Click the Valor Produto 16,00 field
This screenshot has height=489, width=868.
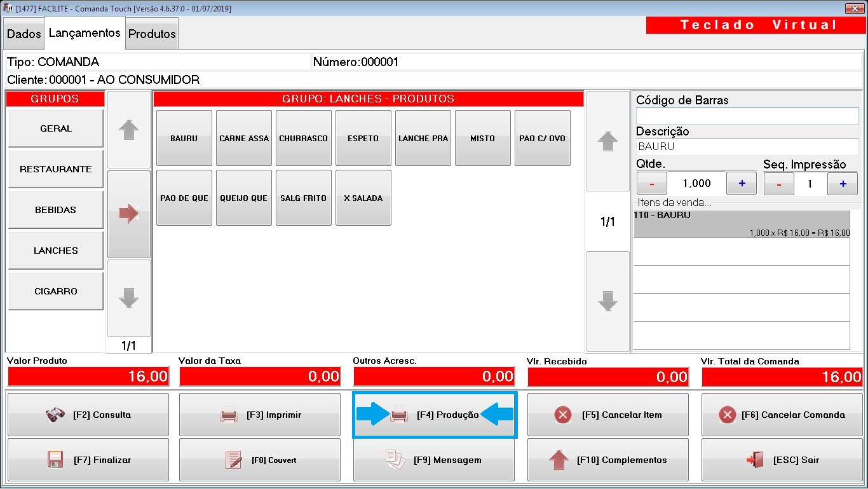88,376
